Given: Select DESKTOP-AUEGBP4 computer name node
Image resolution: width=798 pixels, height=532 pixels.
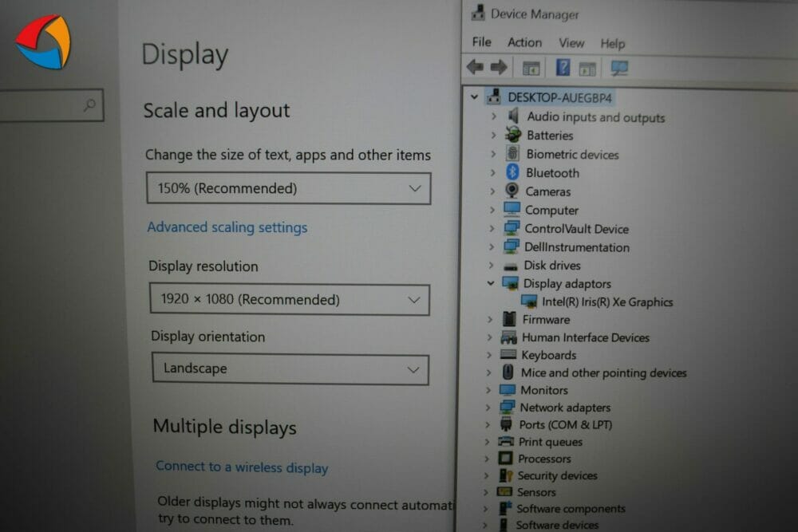Looking at the screenshot, I should click(x=559, y=97).
